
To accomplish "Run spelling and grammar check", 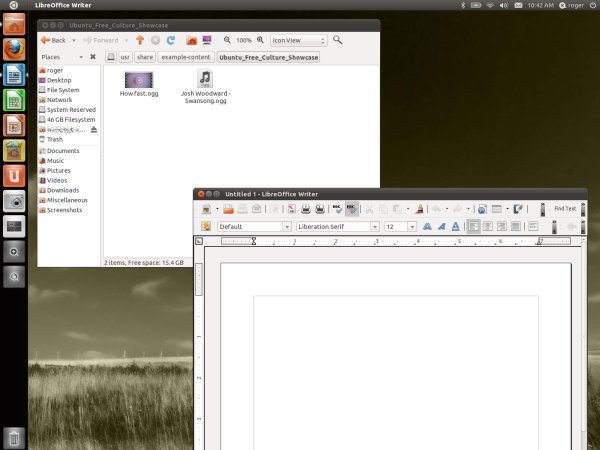I will point(337,209).
